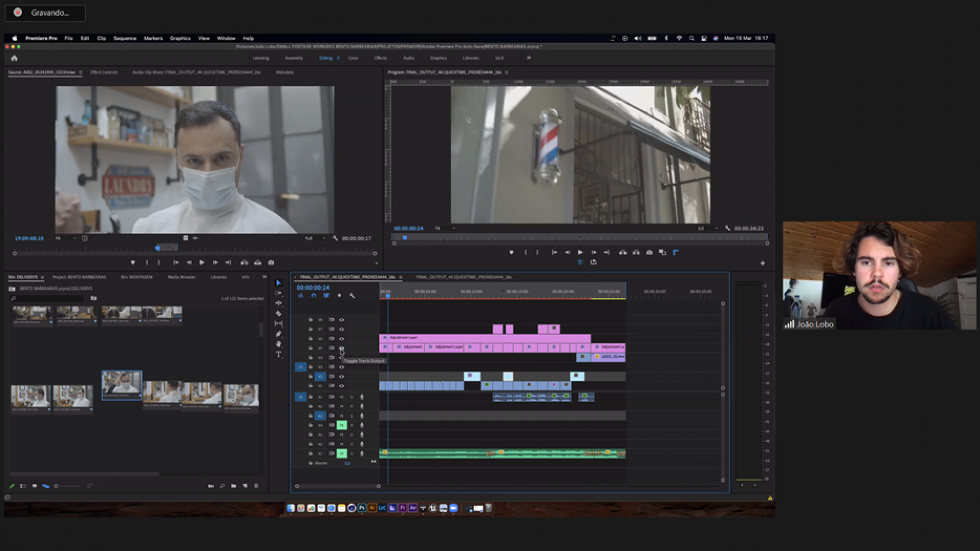
Task: Open timeline display settings wrench
Action: [x=352, y=296]
